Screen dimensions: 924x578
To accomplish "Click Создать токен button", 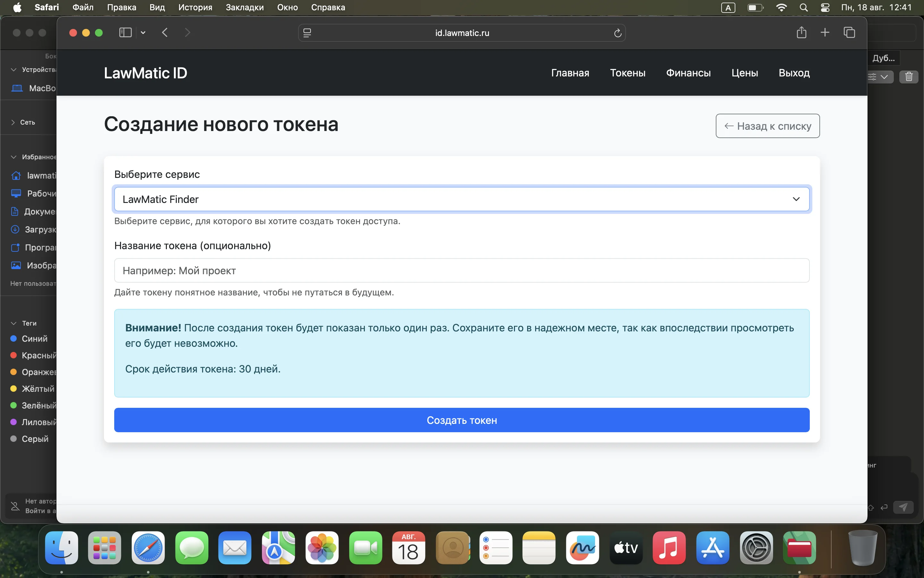I will tap(462, 420).
